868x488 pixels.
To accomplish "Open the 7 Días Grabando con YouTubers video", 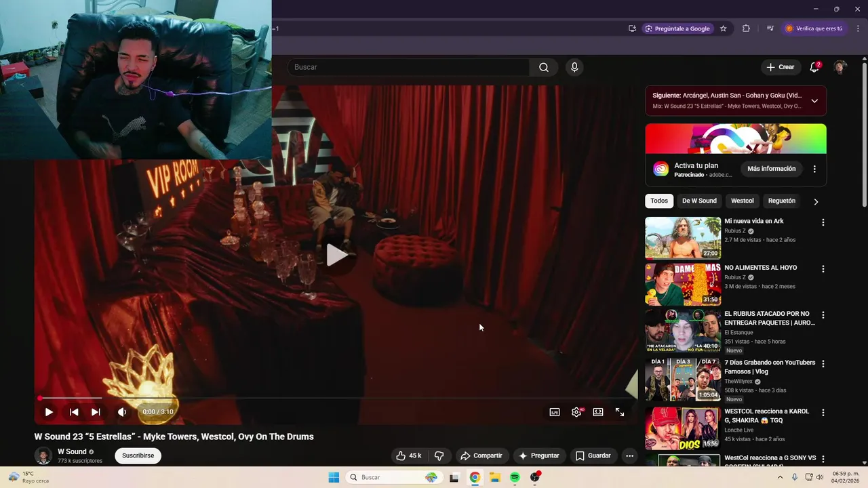I will [770, 367].
